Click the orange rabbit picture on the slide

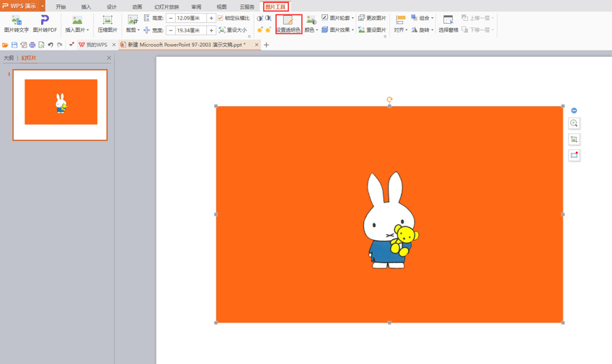click(x=389, y=214)
